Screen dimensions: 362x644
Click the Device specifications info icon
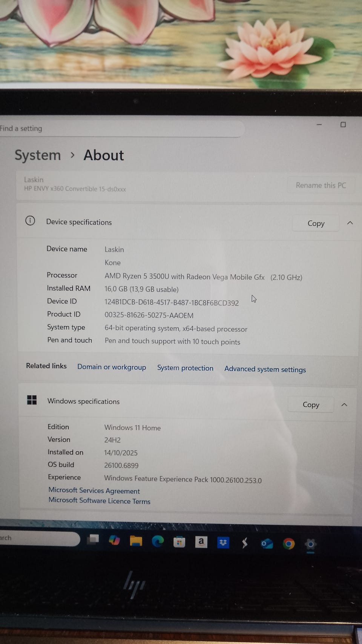[30, 221]
